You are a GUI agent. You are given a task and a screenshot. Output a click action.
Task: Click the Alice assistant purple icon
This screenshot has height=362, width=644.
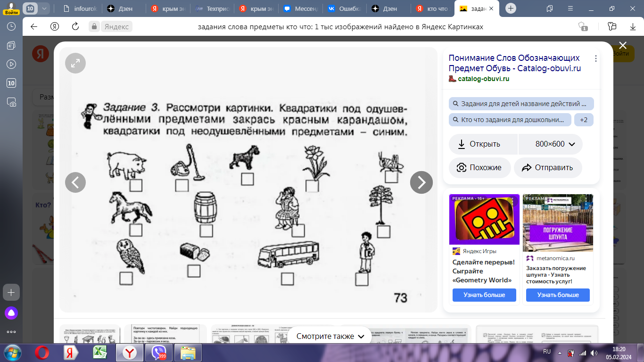[11, 313]
